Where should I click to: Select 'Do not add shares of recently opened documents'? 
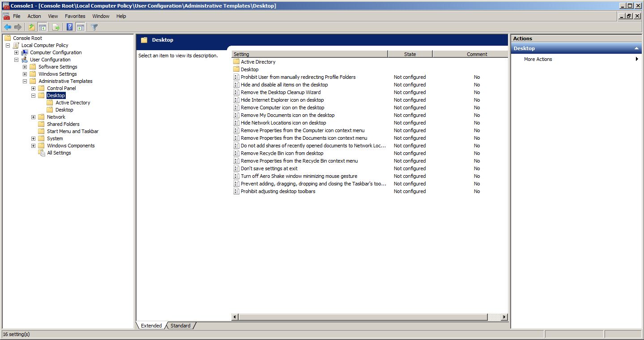click(313, 146)
